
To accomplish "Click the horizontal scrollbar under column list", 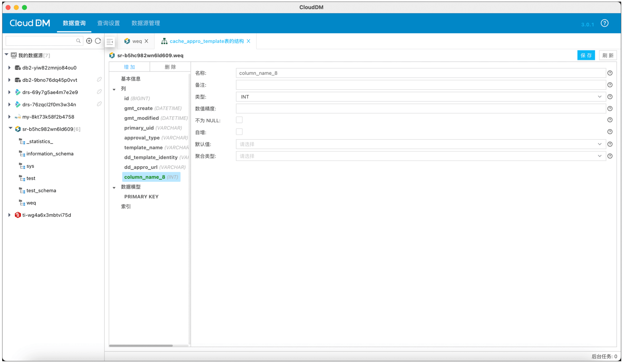I will tap(141, 346).
